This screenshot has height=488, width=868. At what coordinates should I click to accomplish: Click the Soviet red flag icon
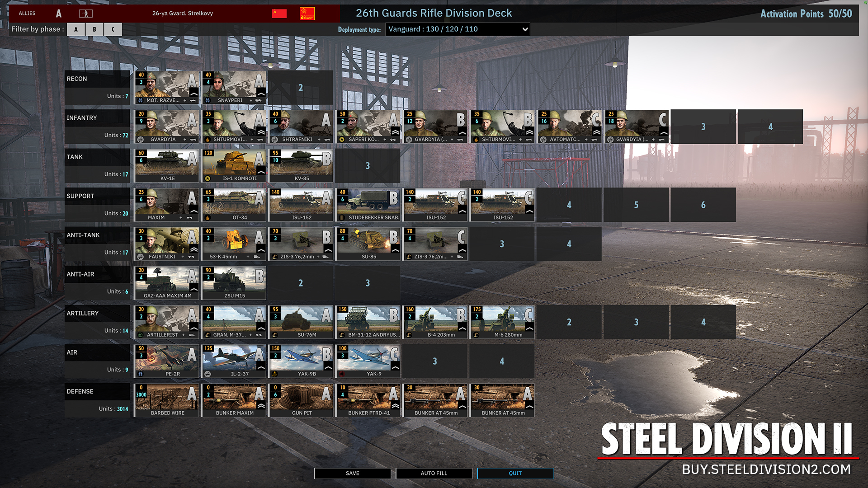click(x=279, y=14)
